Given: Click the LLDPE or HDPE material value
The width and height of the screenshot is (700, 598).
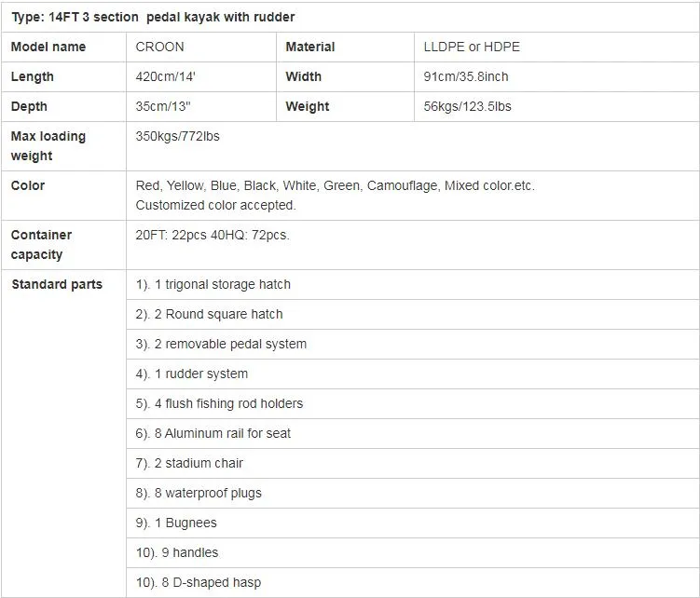Looking at the screenshot, I should tap(474, 47).
